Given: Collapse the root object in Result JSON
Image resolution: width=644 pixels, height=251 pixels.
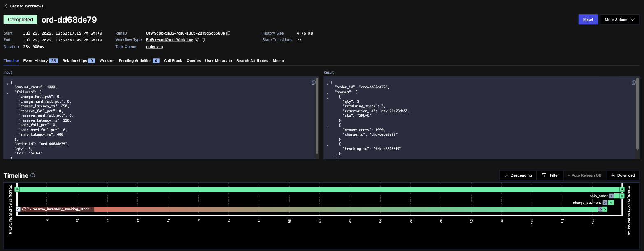Looking at the screenshot, I should click(x=328, y=83).
